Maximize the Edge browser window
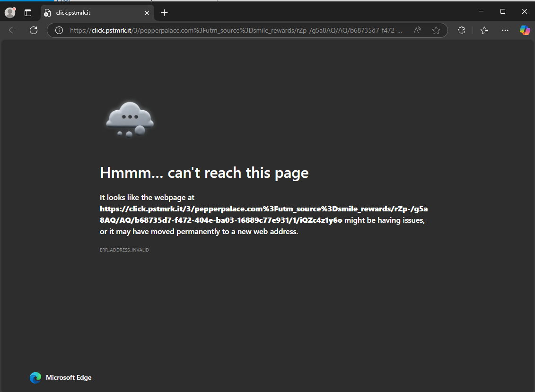Screen dimensions: 535x392 (x=502, y=11)
